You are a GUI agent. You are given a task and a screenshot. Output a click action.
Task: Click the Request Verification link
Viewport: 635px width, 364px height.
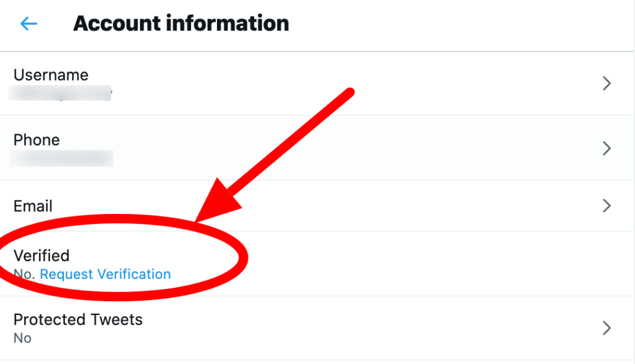pos(105,274)
